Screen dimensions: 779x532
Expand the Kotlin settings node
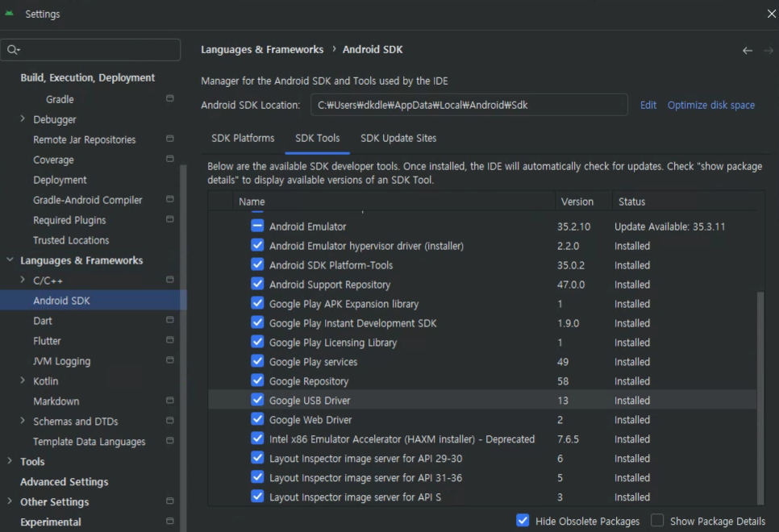tap(23, 380)
